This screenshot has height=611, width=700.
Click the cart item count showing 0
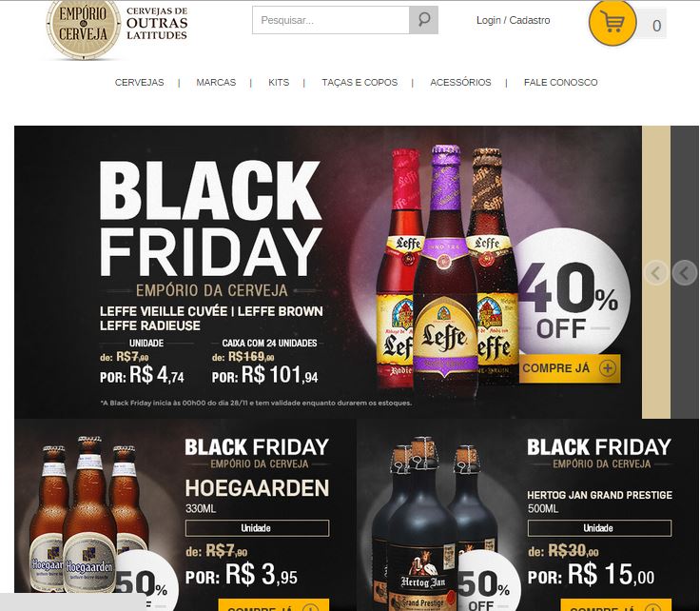pos(656,25)
